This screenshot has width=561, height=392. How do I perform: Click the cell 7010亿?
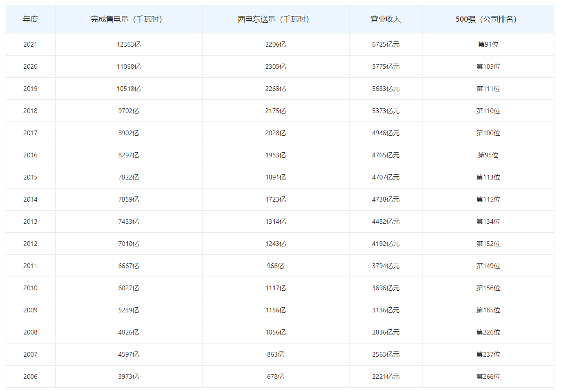(129, 244)
